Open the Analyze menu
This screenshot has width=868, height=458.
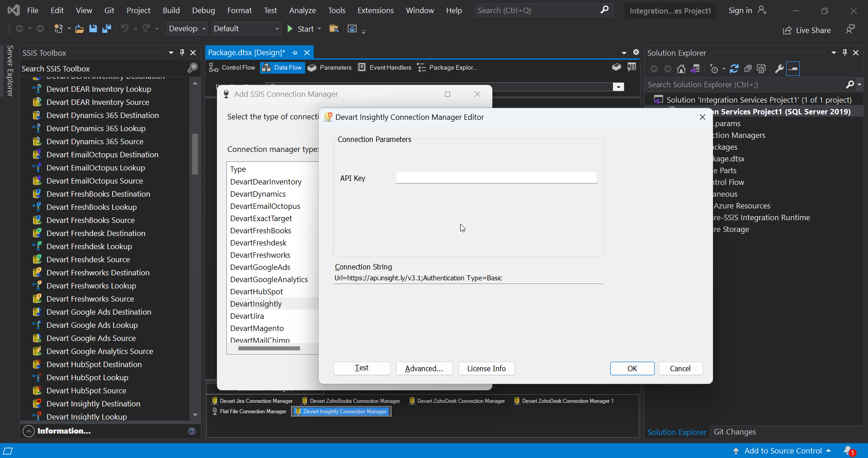(x=302, y=10)
